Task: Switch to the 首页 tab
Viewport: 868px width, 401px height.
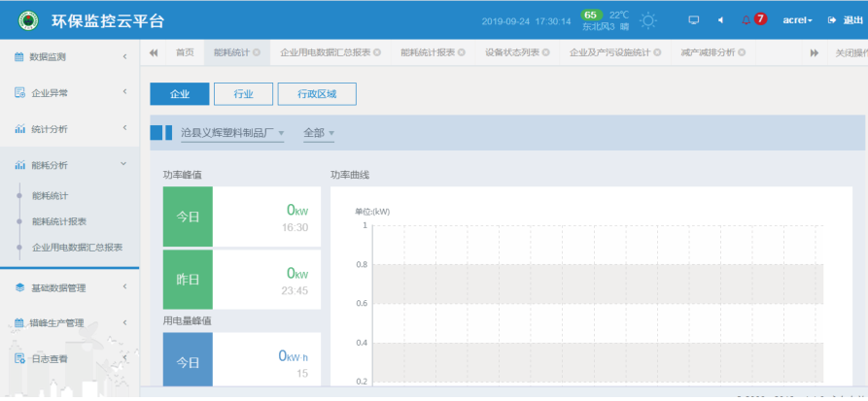Action: tap(185, 52)
